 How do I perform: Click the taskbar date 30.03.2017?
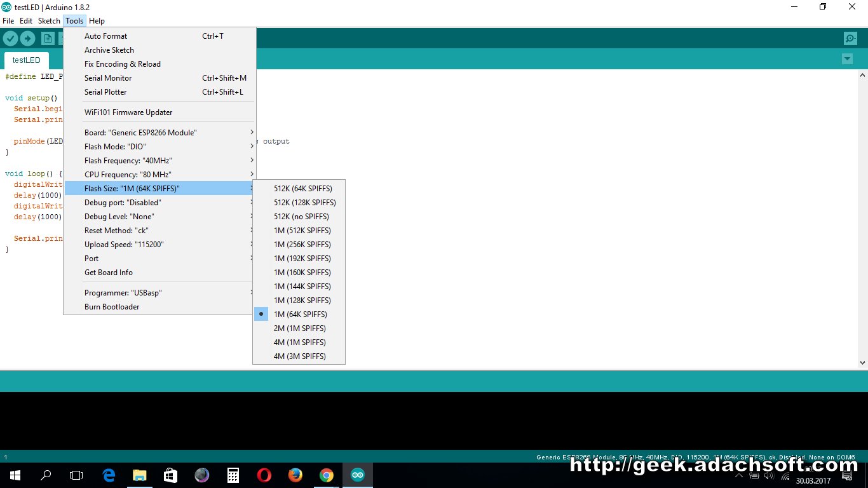[814, 481]
